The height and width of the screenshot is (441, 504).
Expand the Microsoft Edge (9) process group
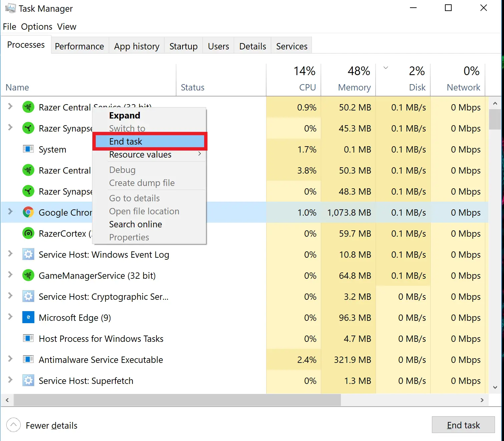click(10, 317)
